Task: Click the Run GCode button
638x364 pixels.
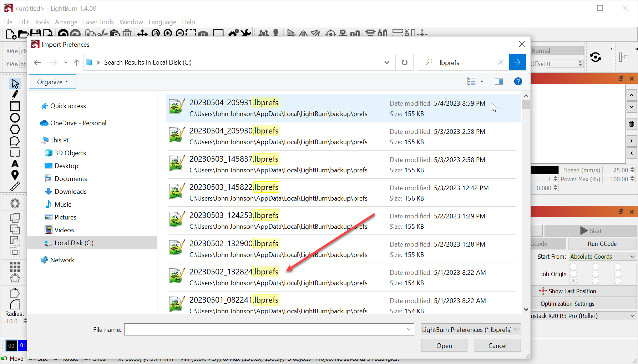Action: [602, 244]
